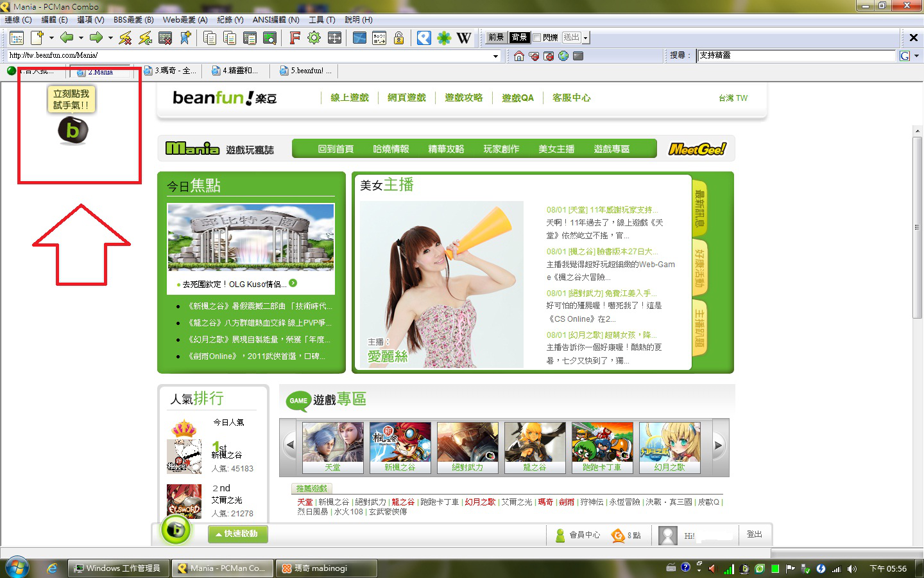Viewport: 924px width, 578px height.
Task: Open the 線上遊戲 link in beanfun header
Action: [x=350, y=98]
